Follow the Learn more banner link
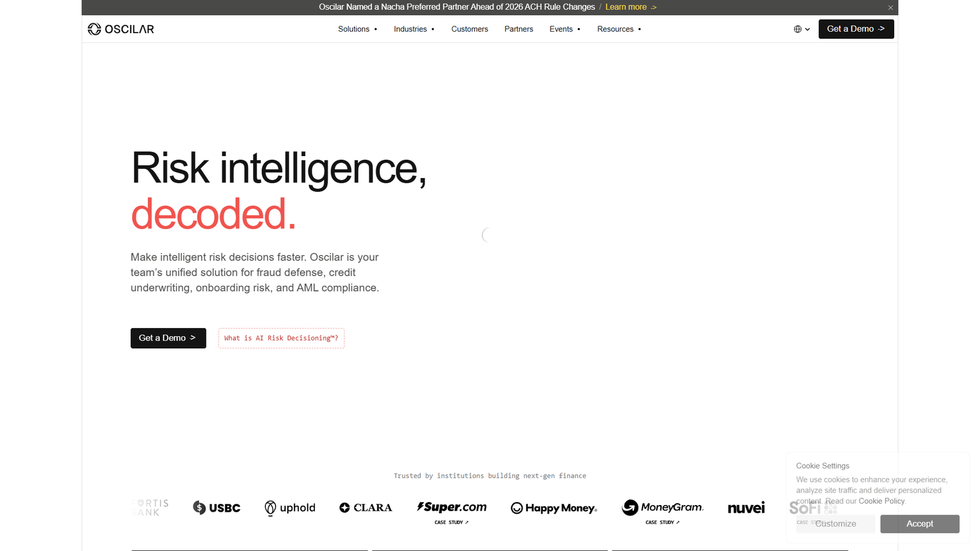Viewport: 980px width, 551px height. [631, 7]
